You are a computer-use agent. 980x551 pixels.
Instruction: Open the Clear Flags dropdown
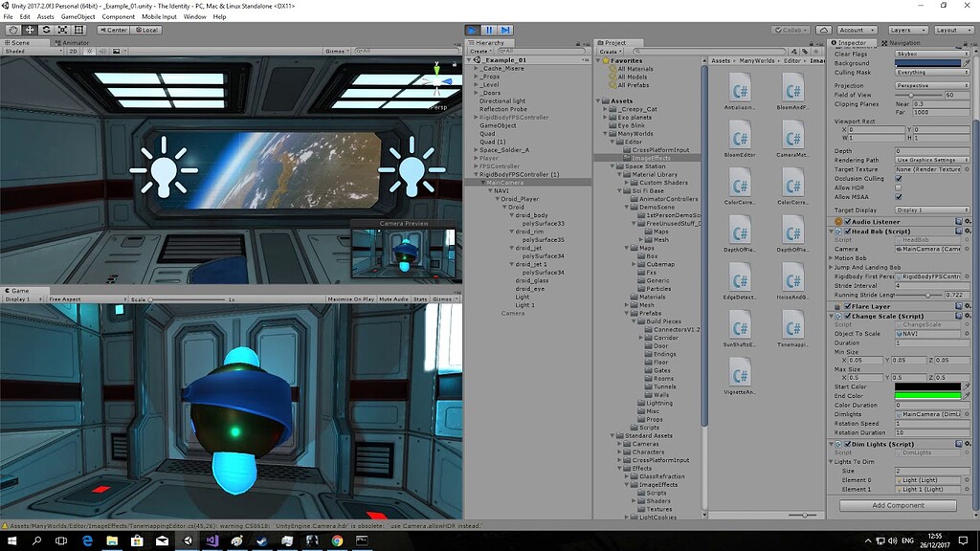click(928, 55)
